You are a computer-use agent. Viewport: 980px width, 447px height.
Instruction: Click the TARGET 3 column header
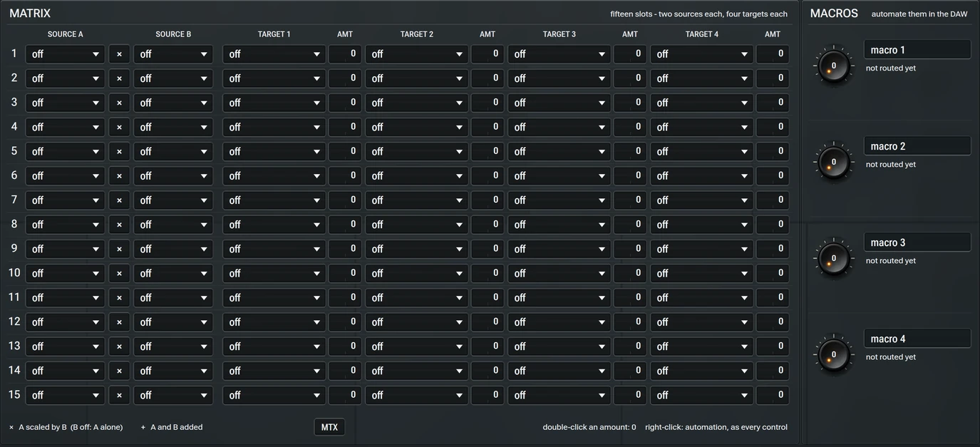point(559,34)
